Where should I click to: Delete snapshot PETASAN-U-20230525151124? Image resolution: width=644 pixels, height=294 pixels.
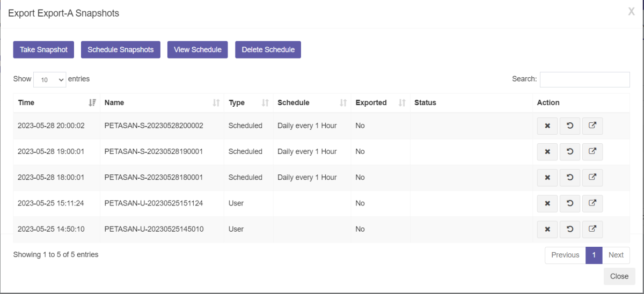(547, 203)
